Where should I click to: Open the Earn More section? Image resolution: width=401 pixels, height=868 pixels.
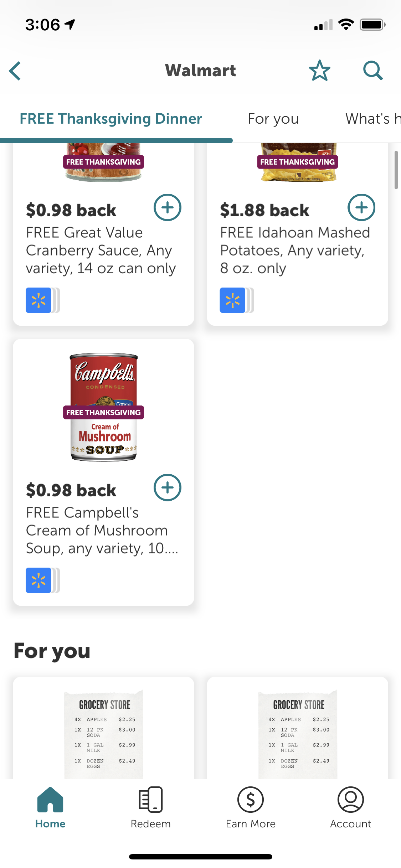tap(251, 807)
